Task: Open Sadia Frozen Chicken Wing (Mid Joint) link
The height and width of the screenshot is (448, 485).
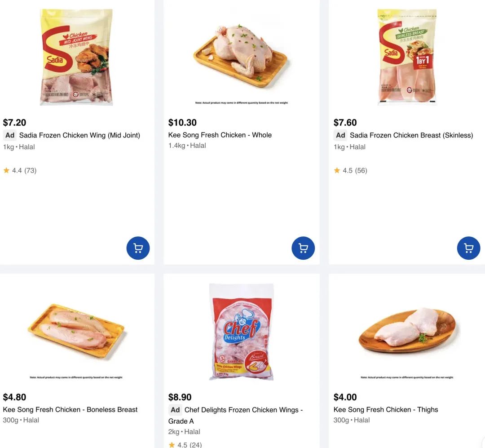Action: click(x=79, y=135)
